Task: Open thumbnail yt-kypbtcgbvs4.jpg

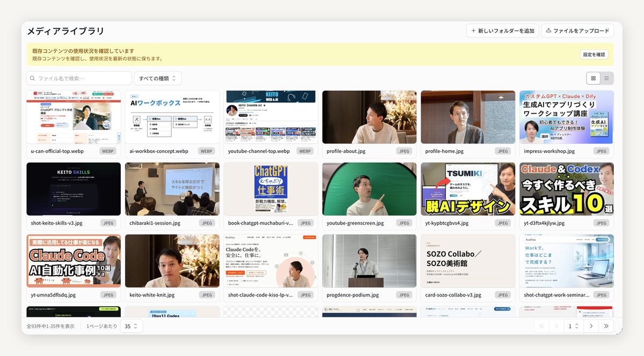Action: pos(468,189)
